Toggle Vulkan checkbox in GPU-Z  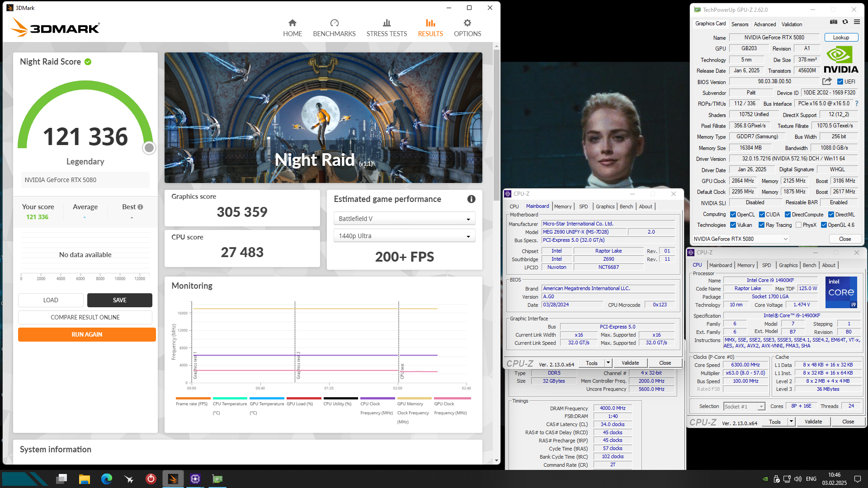[733, 225]
